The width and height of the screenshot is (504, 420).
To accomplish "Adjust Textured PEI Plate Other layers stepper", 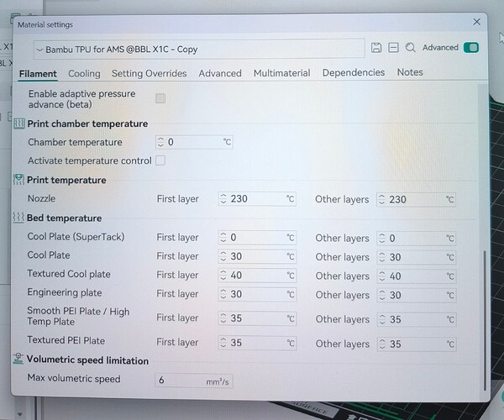I will click(x=382, y=344).
